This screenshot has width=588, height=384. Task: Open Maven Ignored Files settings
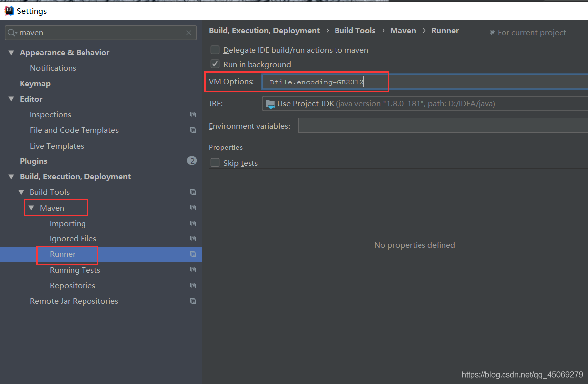coord(73,239)
